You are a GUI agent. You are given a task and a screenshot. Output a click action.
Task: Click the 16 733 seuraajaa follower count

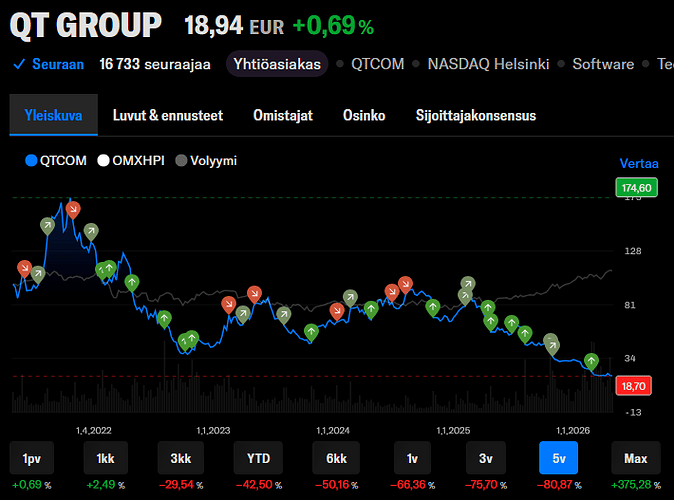(155, 64)
